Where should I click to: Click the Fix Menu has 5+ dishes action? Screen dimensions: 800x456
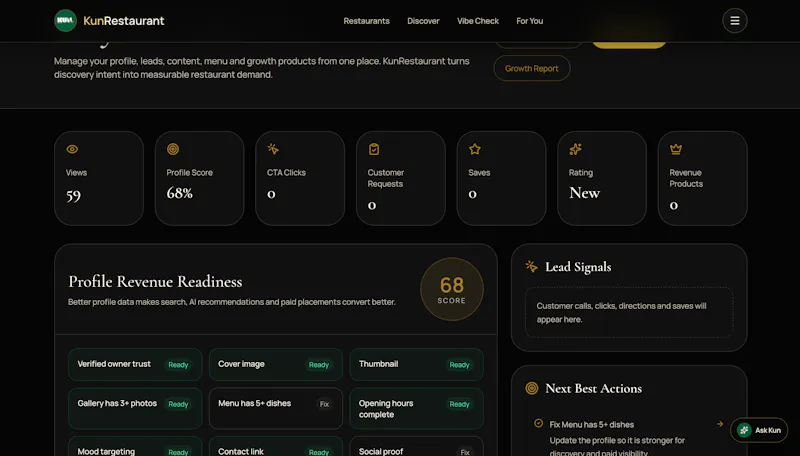629,437
